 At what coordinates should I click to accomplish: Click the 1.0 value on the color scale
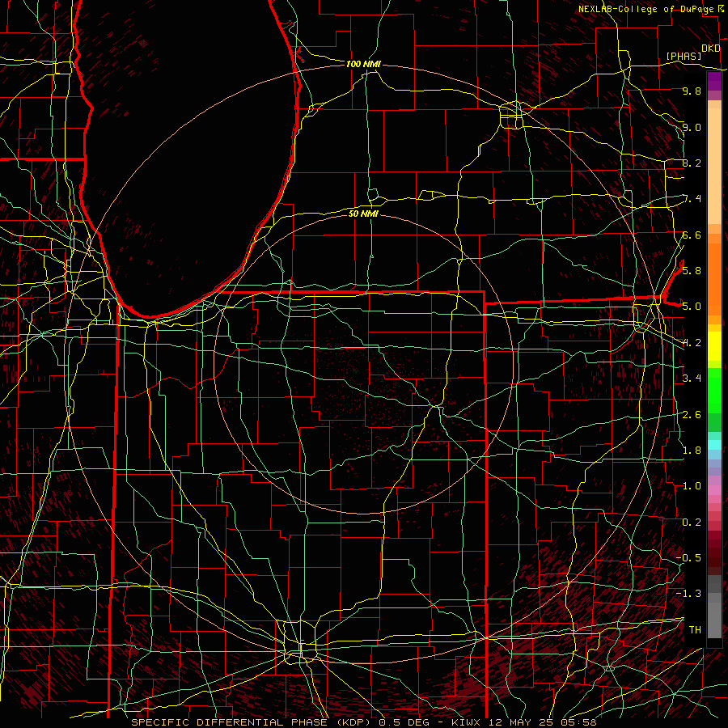click(692, 486)
